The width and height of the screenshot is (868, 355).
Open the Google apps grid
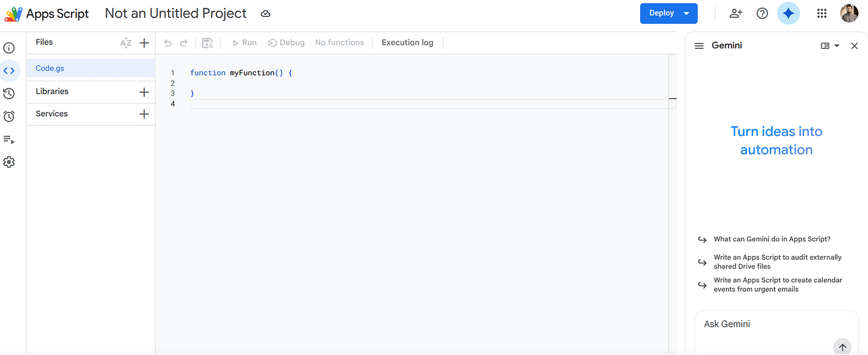coord(821,13)
